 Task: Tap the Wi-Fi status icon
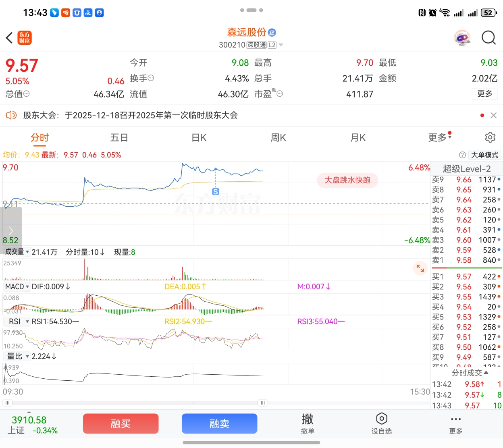pyautogui.click(x=445, y=13)
